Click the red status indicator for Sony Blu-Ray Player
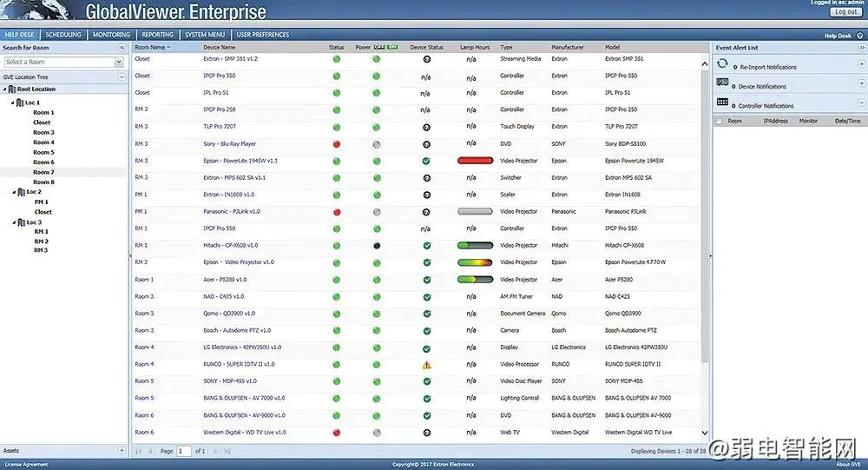Viewport: 868px width, 470px height. [x=337, y=145]
